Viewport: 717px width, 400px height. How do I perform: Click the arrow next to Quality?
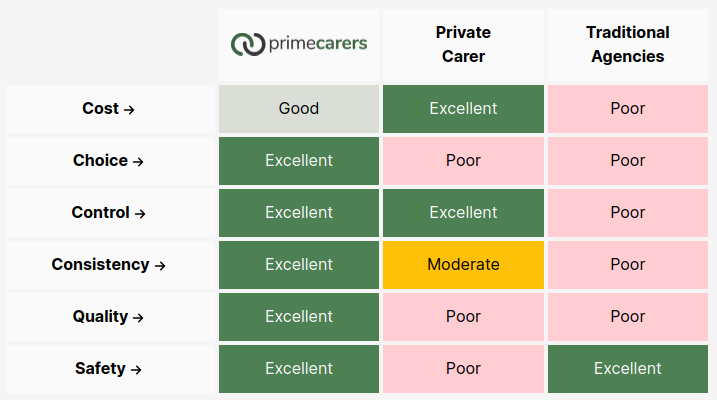click(x=139, y=318)
